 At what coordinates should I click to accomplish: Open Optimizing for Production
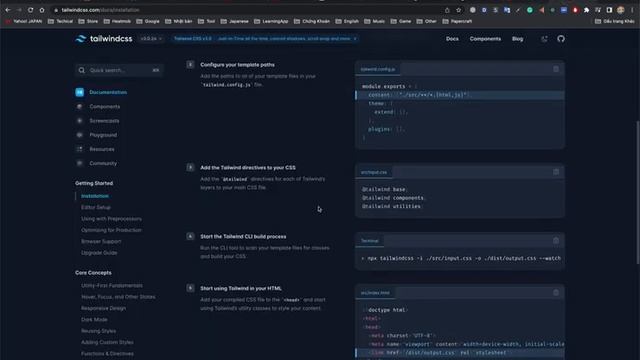(111, 230)
